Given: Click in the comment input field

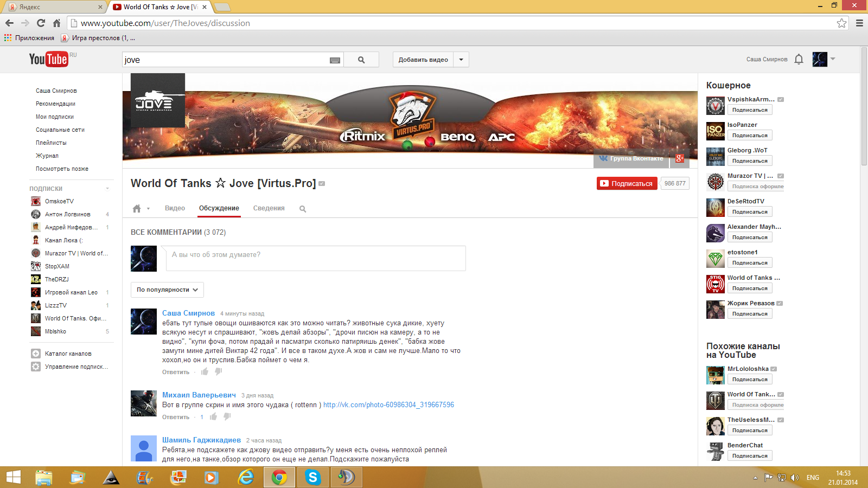Looking at the screenshot, I should [x=316, y=258].
